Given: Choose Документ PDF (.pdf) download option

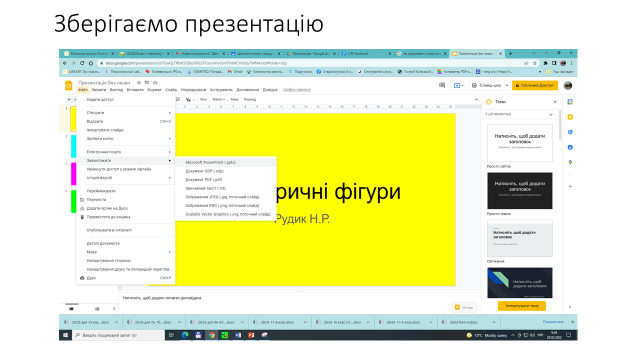Looking at the screenshot, I should tap(226, 180).
